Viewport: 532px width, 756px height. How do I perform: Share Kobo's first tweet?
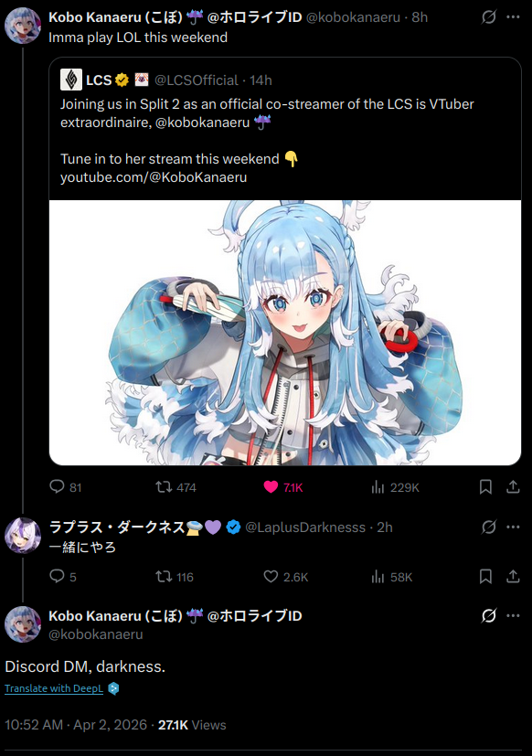pos(513,487)
